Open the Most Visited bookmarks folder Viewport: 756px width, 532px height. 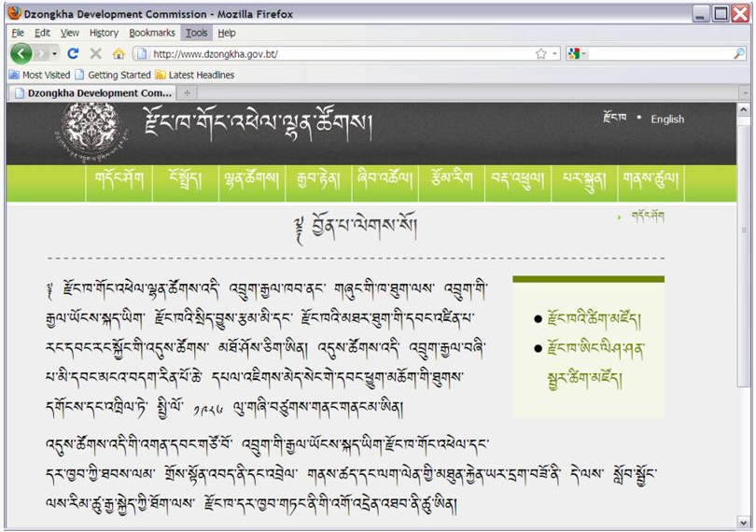pyautogui.click(x=39, y=75)
